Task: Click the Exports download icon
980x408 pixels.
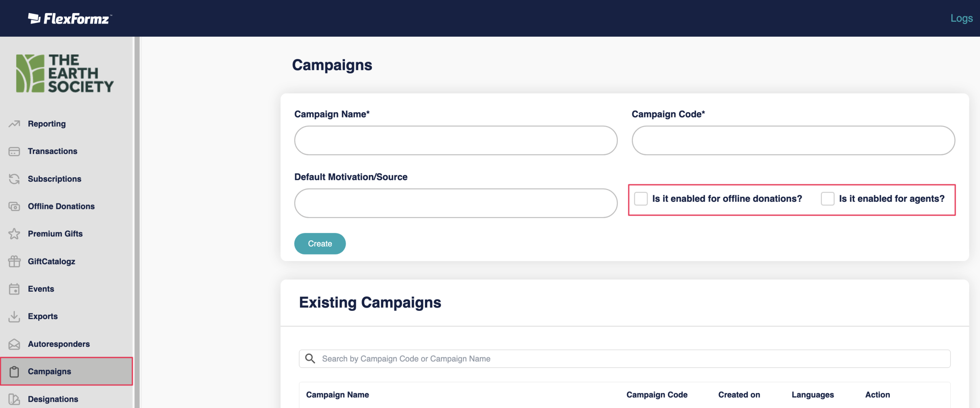Action: (x=14, y=317)
